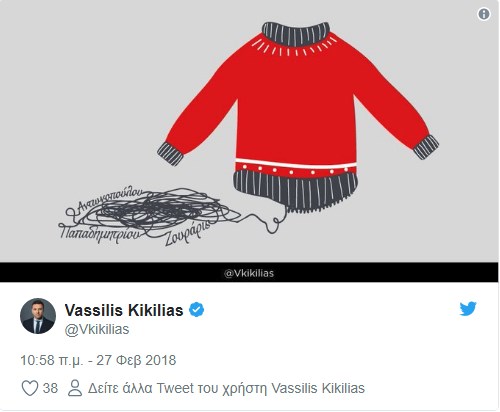500x412 pixels.
Task: Click the tangled yarn scribble
Action: point(152,213)
